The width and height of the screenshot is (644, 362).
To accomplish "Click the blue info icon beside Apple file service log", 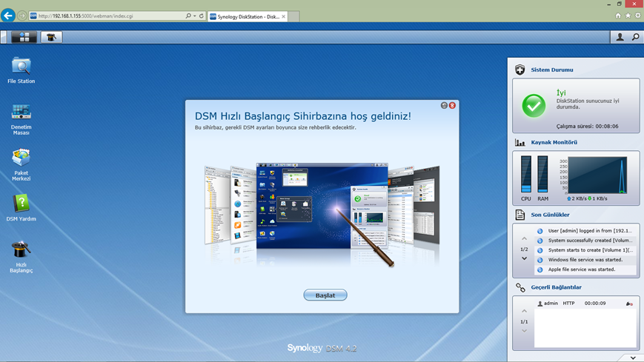I will tap(540, 269).
